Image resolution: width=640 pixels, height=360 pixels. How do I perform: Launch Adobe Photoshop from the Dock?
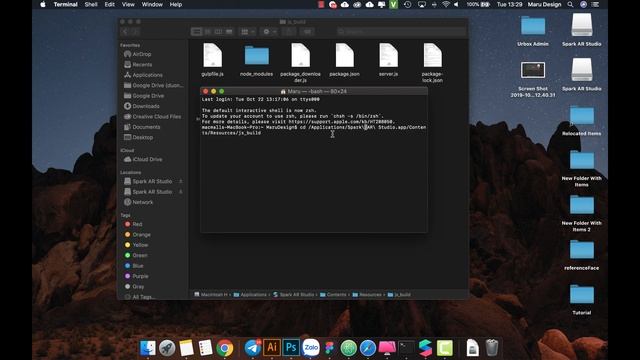[x=291, y=348]
